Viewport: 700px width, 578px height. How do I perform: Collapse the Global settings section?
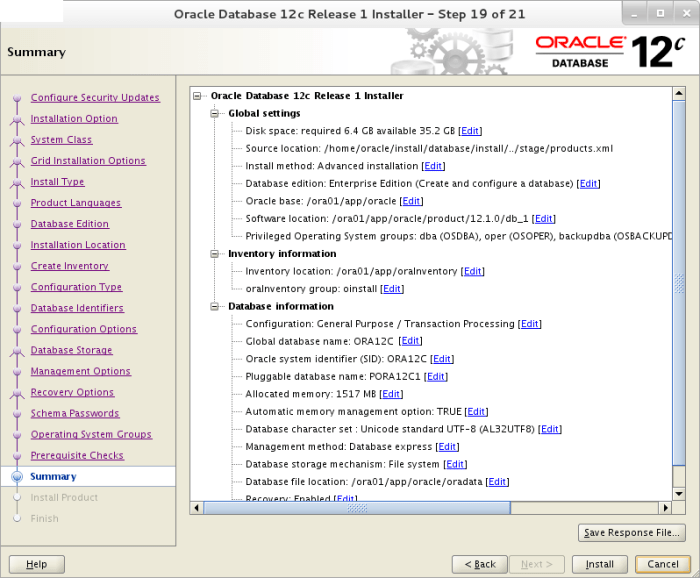(x=215, y=113)
